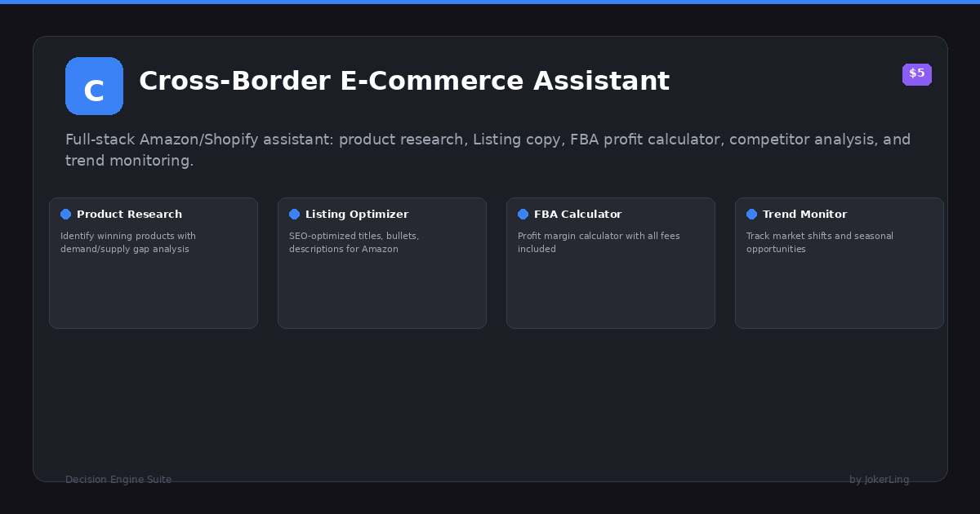Click the 'by JokerLing' author credit
Image resolution: width=980 pixels, height=514 pixels.
[880, 480]
